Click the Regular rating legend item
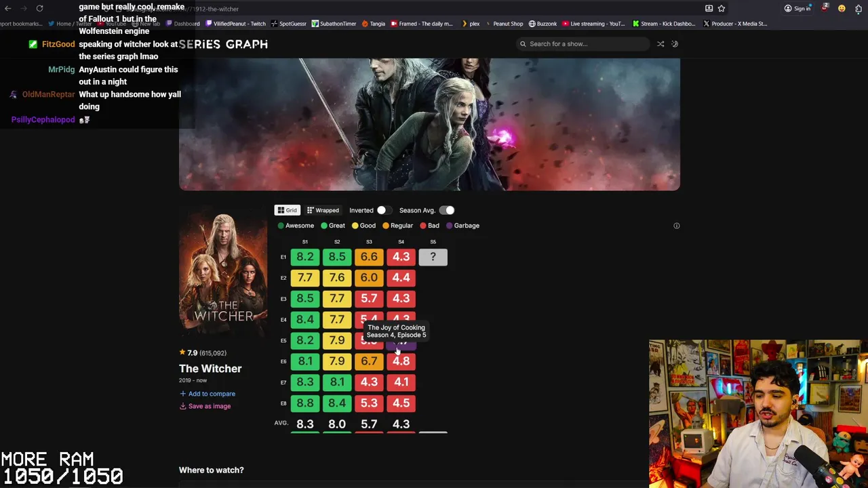This screenshot has width=868, height=488. coord(398,226)
